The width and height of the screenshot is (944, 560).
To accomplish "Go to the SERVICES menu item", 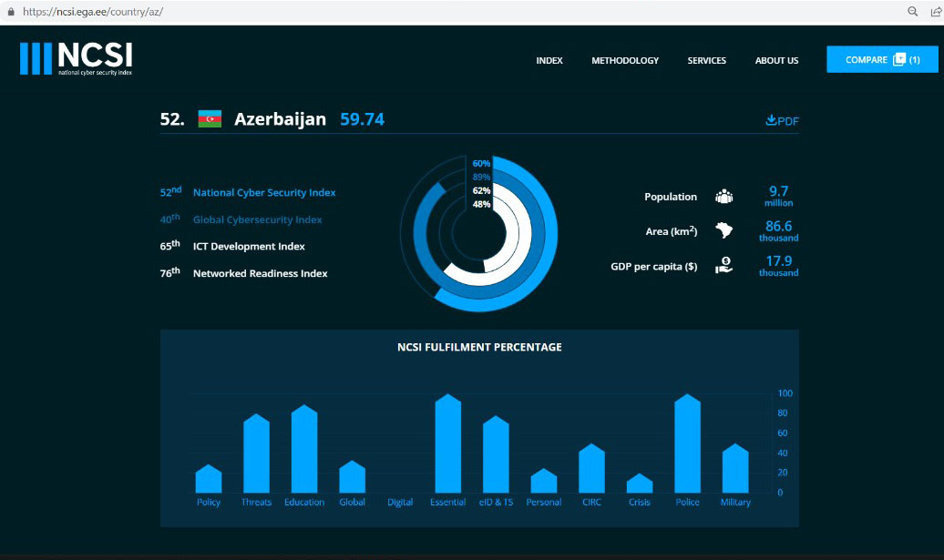I will pos(706,60).
